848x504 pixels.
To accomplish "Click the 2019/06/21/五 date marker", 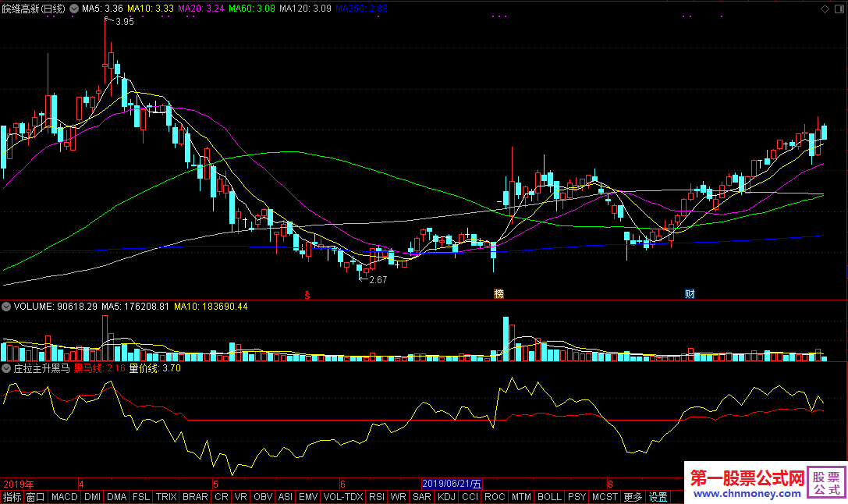I will coord(452,484).
